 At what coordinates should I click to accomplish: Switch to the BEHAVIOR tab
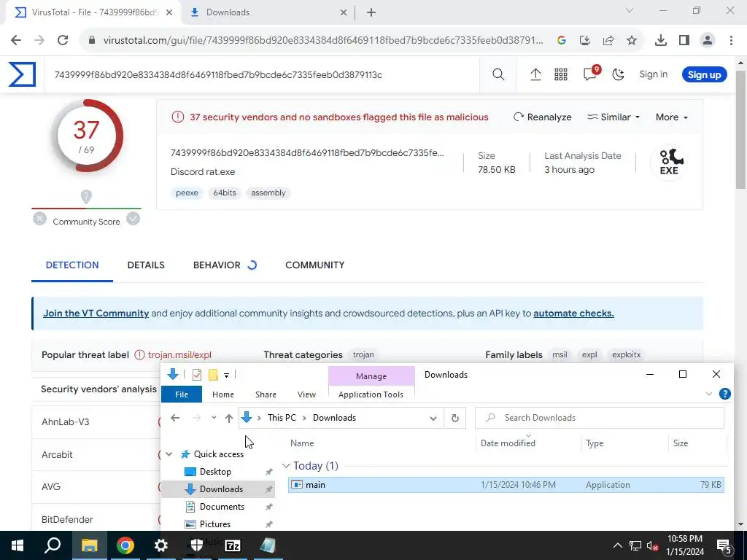217,265
